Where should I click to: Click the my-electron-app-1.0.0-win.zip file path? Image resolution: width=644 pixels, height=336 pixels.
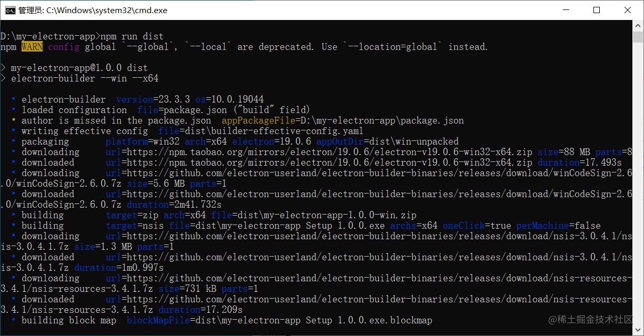(x=326, y=215)
